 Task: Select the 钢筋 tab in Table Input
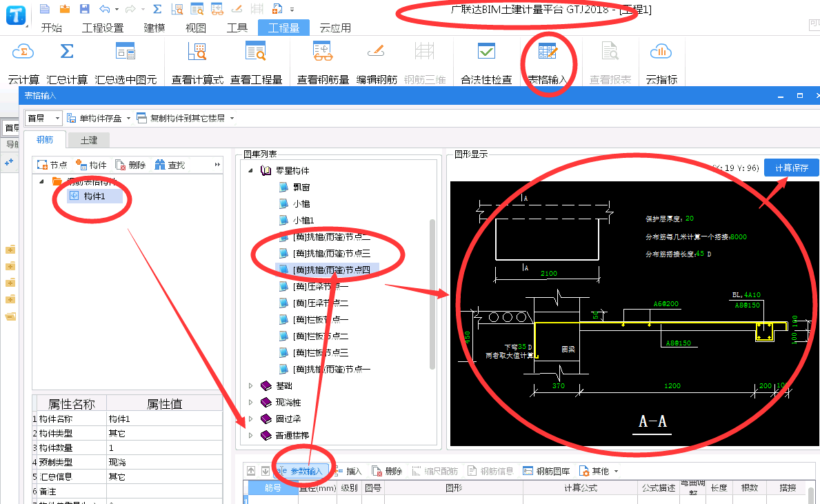click(45, 139)
